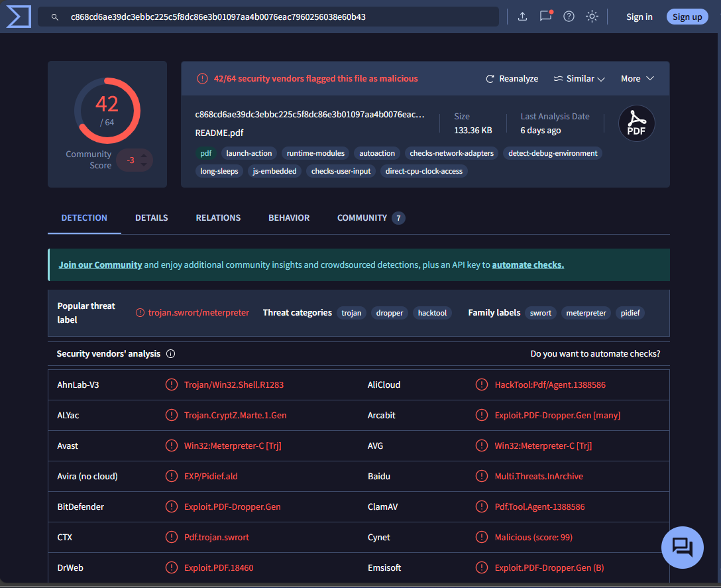
Task: Click the upload file icon
Action: 522,17
